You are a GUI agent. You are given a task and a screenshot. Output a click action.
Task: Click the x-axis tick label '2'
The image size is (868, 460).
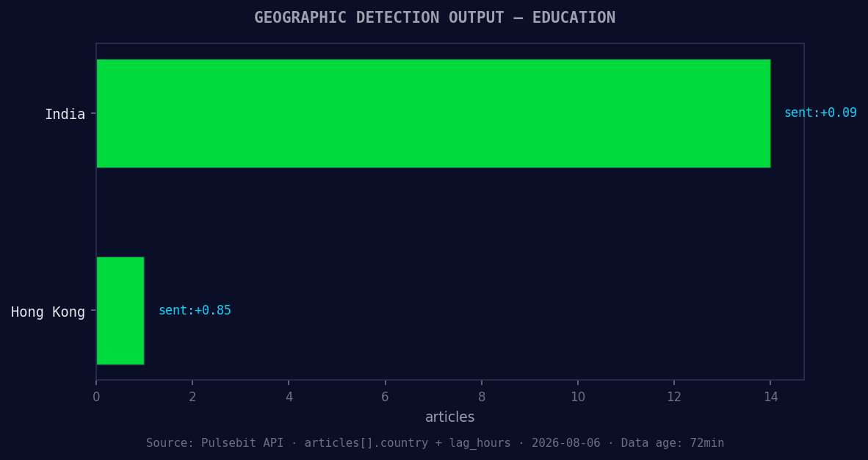[x=192, y=397]
